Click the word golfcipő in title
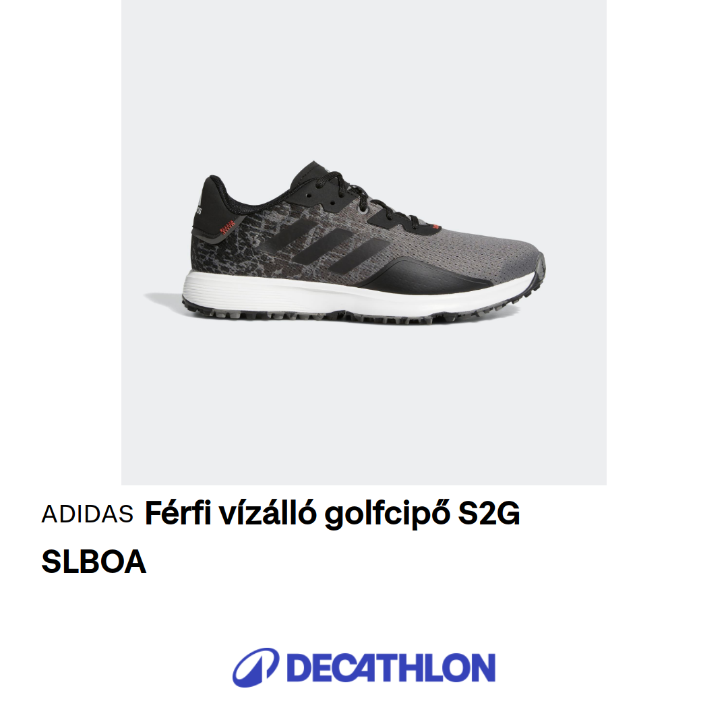 pos(388,515)
